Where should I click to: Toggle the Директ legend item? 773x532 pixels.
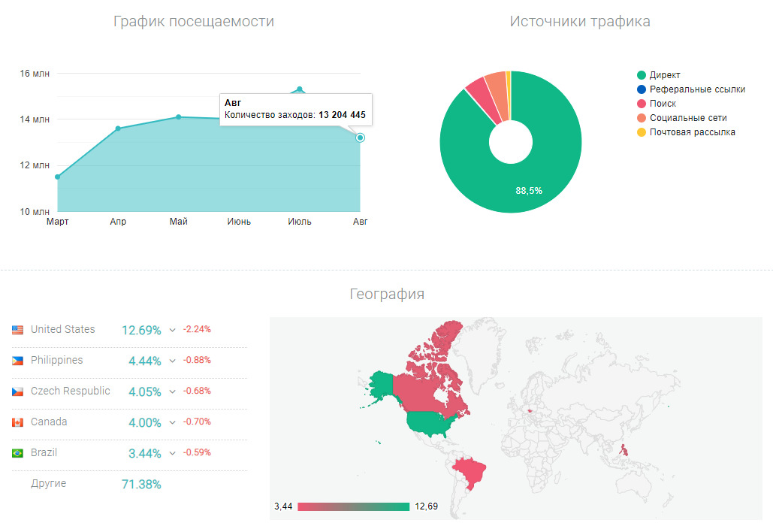[x=665, y=75]
